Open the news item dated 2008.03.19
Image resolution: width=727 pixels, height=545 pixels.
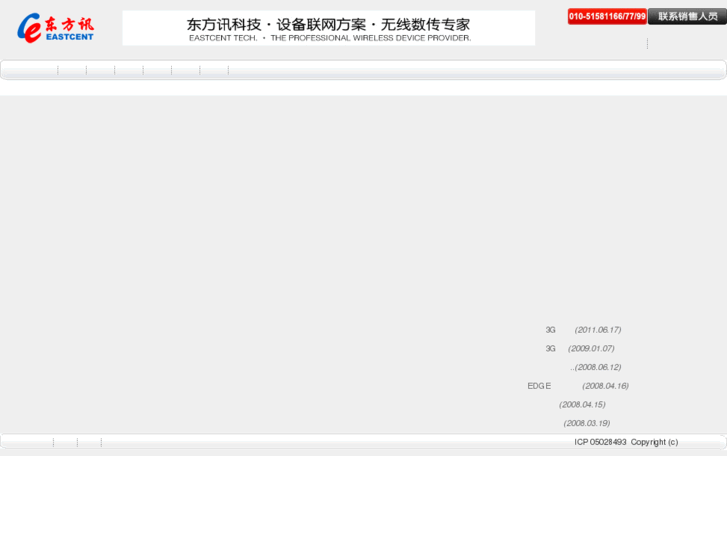coord(587,423)
